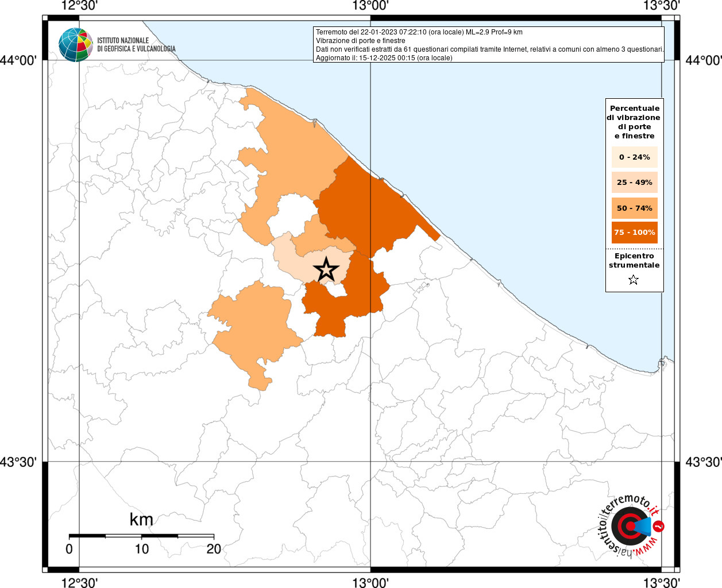Click the bottom 12°30' longitude label
The width and height of the screenshot is (722, 588).
(x=79, y=582)
